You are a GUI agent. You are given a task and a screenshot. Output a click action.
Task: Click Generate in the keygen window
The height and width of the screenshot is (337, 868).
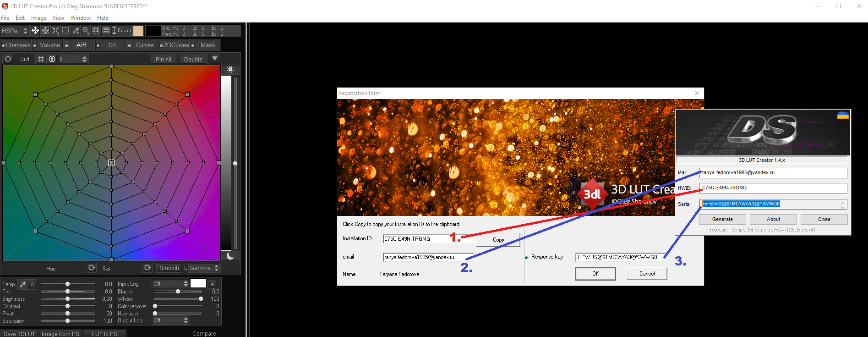[x=722, y=219]
